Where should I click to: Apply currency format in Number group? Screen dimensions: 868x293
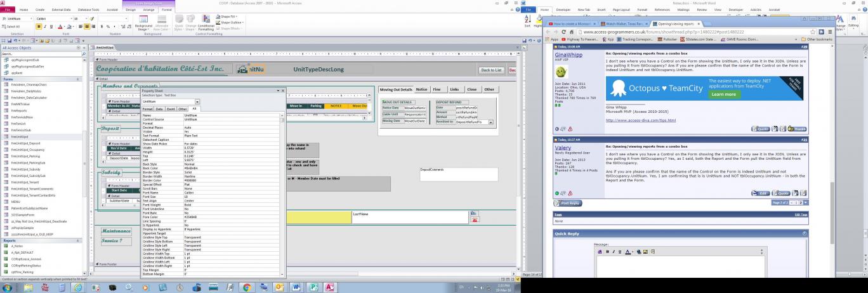click(103, 27)
